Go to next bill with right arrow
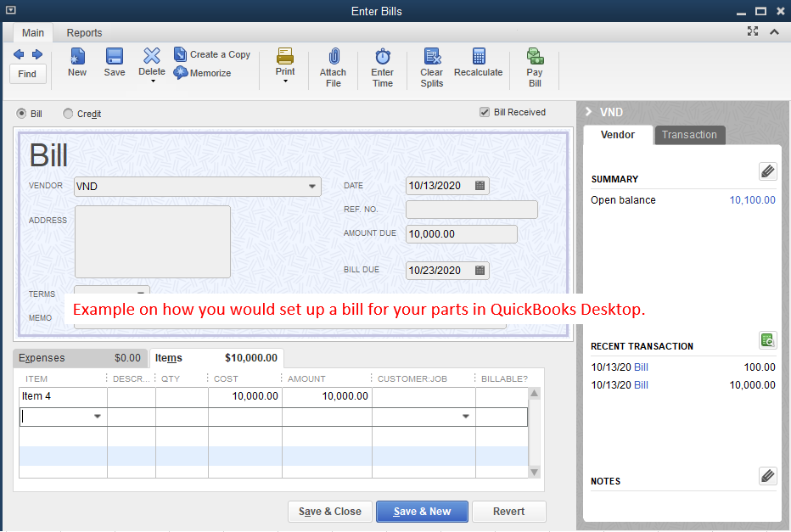The height and width of the screenshot is (532, 791). 36,54
